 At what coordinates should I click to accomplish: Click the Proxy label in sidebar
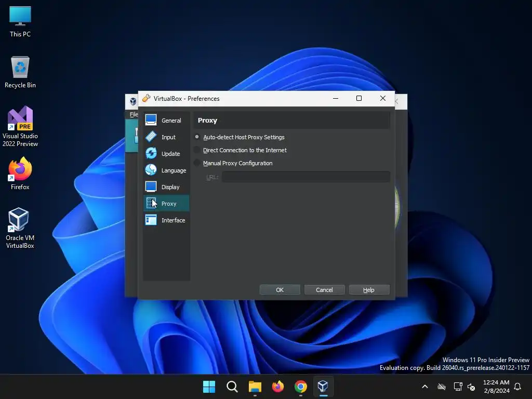pos(169,204)
